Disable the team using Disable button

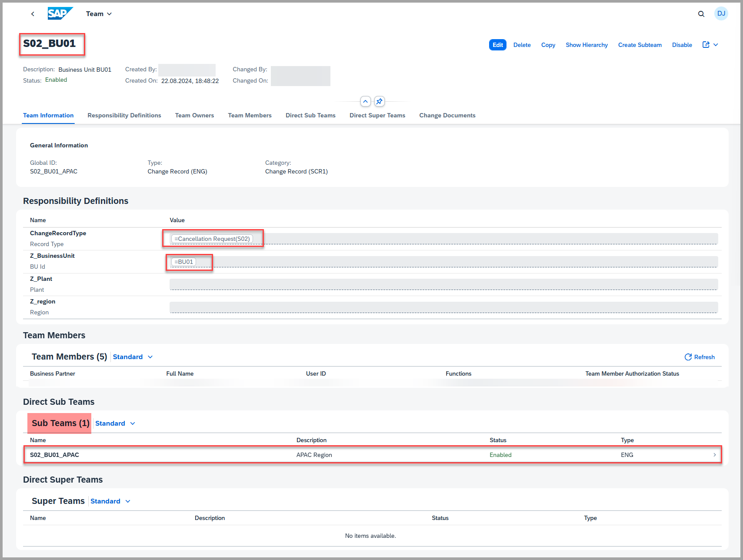click(x=682, y=45)
